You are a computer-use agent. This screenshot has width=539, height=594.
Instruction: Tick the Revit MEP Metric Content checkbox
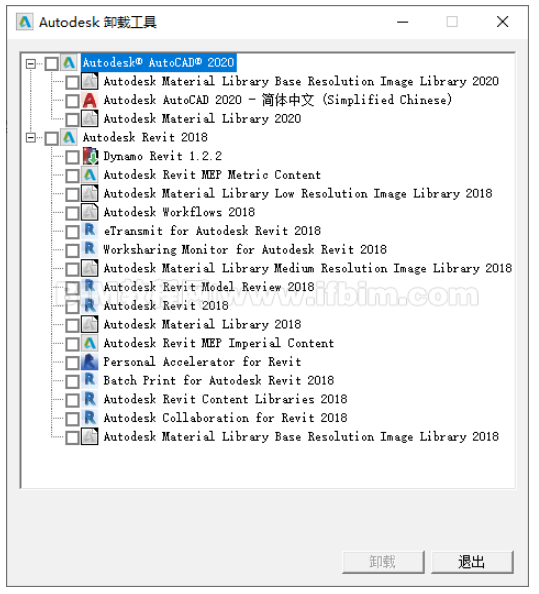[72, 176]
